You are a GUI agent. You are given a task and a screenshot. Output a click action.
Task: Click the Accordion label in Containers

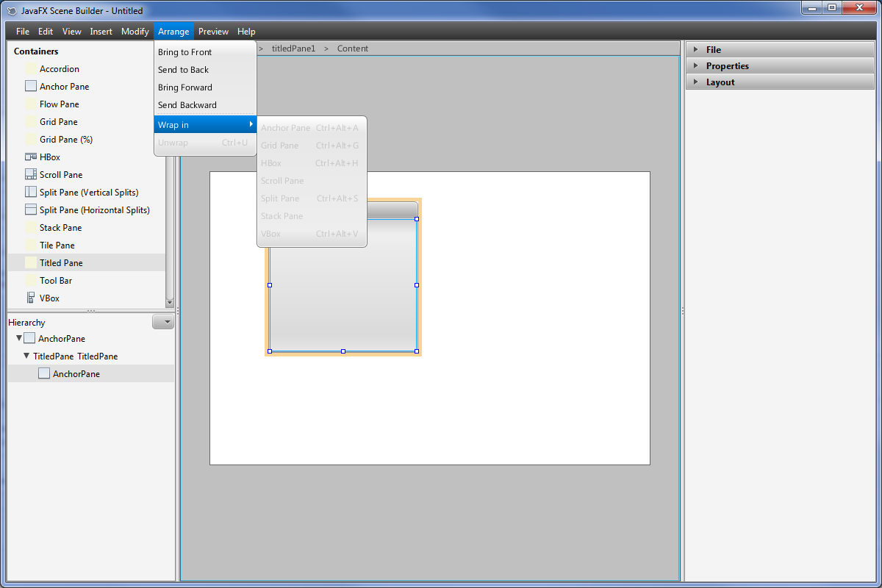click(60, 69)
